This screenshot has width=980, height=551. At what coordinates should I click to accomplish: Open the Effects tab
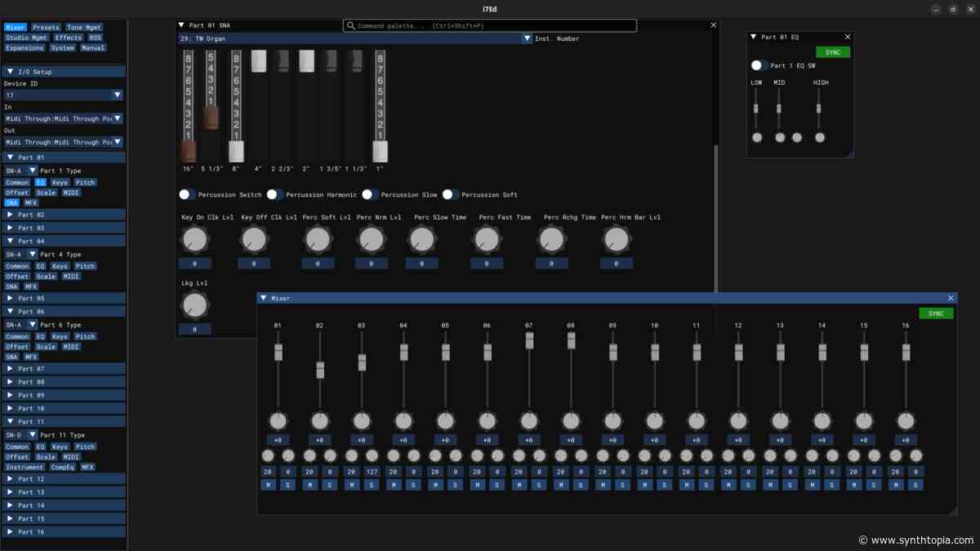pyautogui.click(x=69, y=38)
